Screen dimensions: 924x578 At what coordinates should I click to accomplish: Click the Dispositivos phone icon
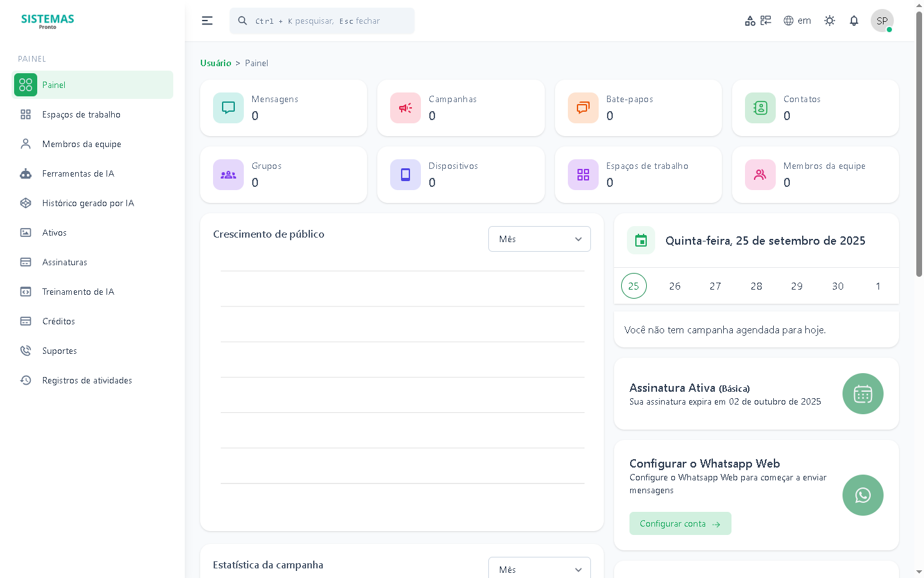click(x=406, y=175)
